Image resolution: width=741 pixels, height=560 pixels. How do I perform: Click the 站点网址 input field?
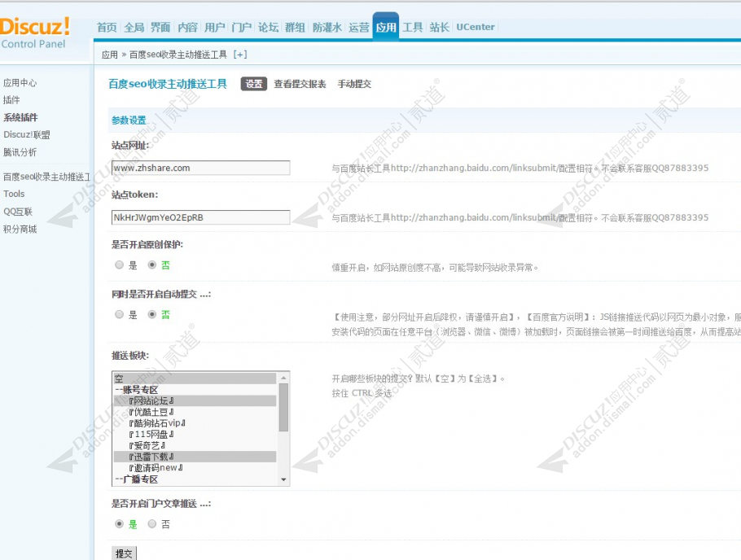201,168
